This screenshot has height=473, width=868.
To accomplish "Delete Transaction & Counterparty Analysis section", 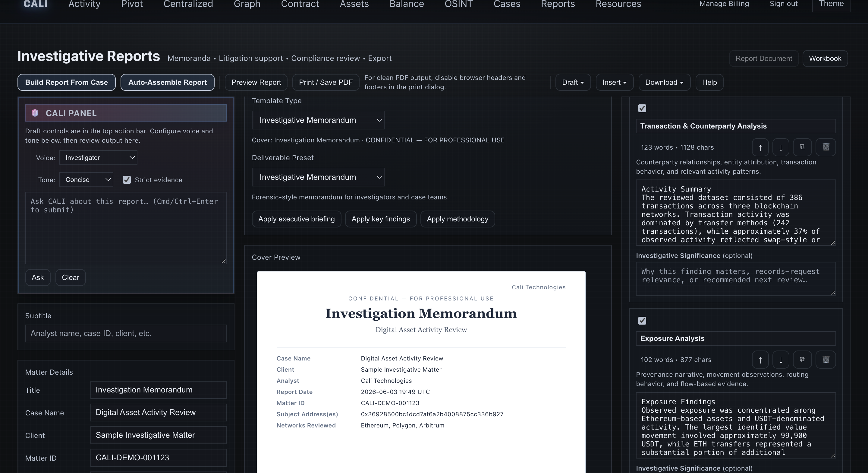I will click(826, 148).
